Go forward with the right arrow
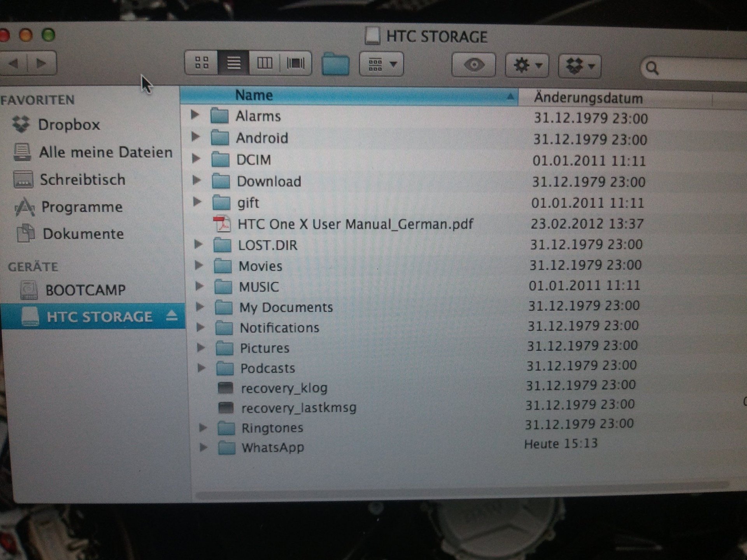Image resolution: width=747 pixels, height=560 pixels. [x=42, y=63]
